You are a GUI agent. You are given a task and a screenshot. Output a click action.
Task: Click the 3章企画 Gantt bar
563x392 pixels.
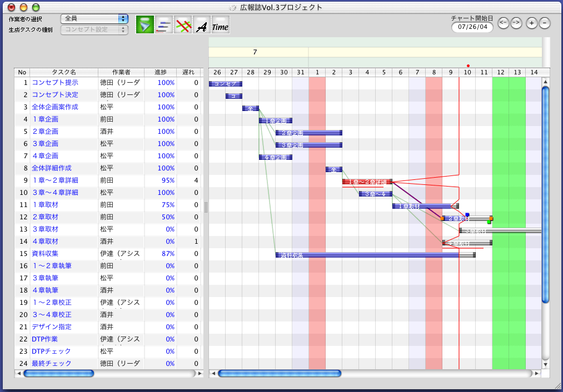309,145
